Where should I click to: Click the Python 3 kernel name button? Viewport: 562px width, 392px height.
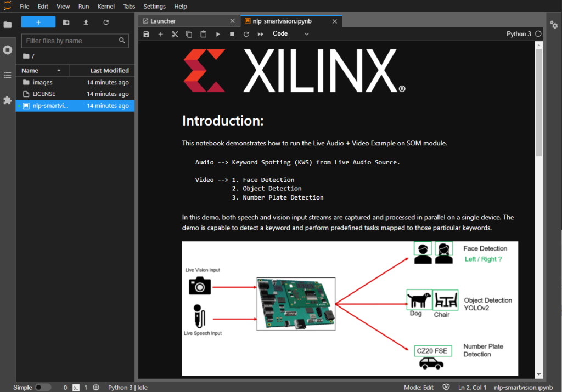[519, 34]
